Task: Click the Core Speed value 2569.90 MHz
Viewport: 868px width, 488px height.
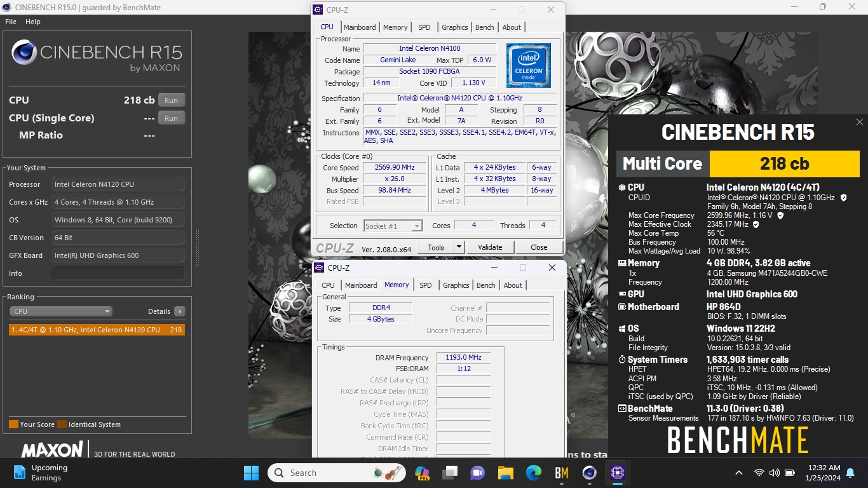Action: pos(395,167)
